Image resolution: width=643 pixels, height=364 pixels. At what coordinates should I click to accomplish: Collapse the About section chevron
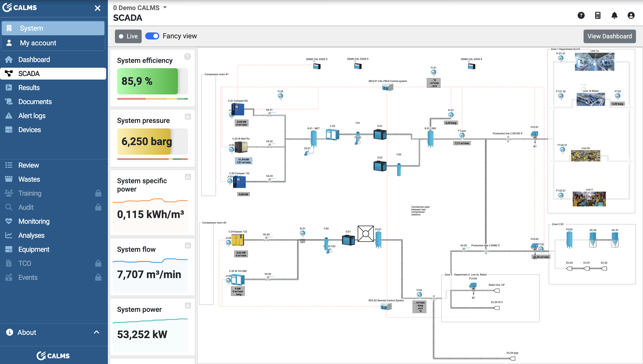coord(96,332)
